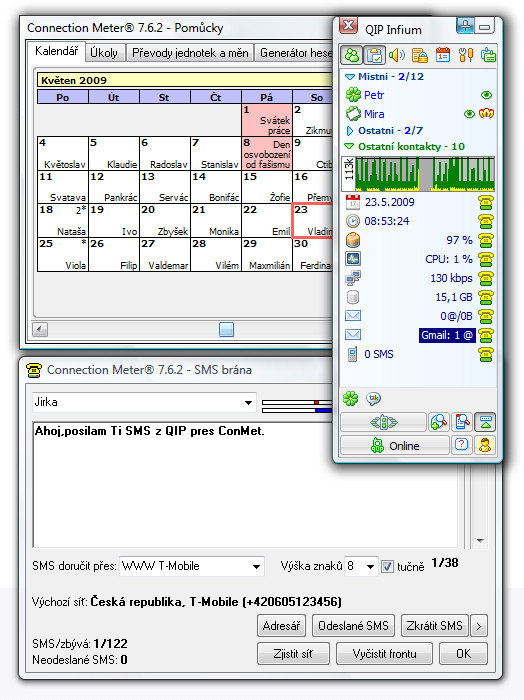The height and width of the screenshot is (700, 524).
Task: Collapse the Ostatní kontakty group
Action: [x=349, y=146]
